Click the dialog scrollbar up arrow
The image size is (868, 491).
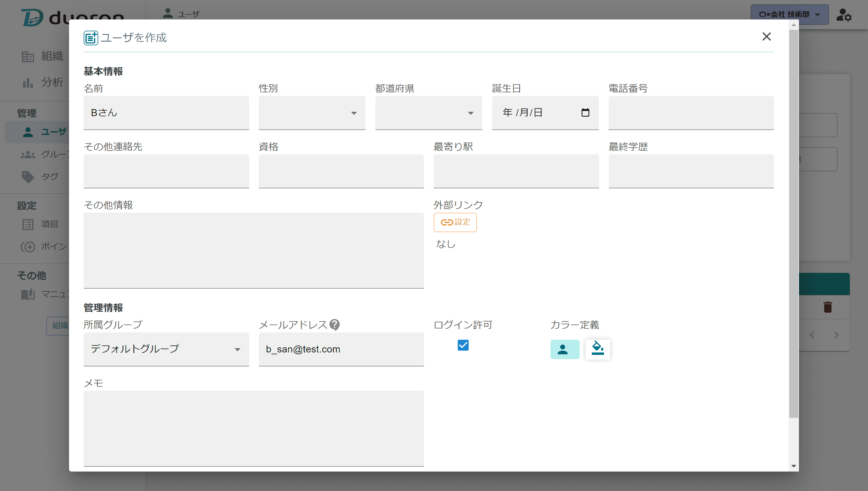click(x=793, y=25)
